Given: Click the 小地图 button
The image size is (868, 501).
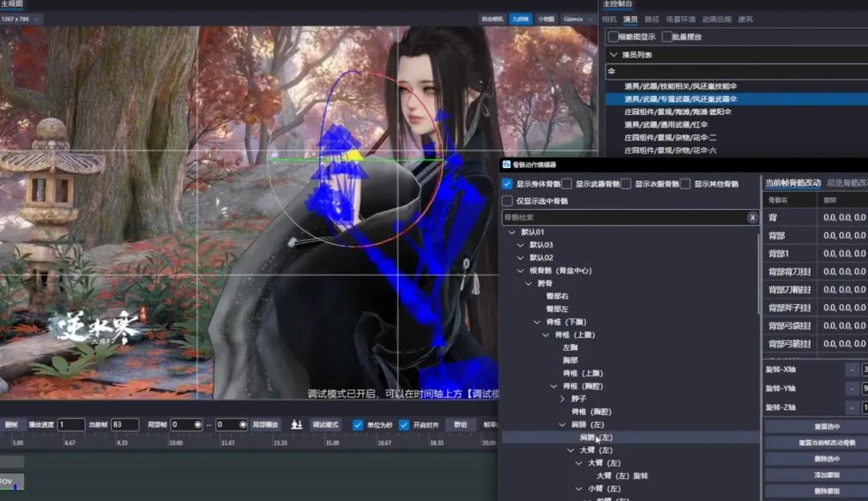Looking at the screenshot, I should (x=546, y=19).
